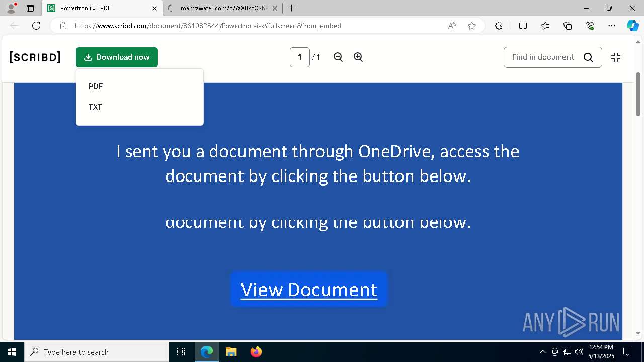This screenshot has height=362, width=644.
Task: Refresh the page
Action: tap(36, 26)
